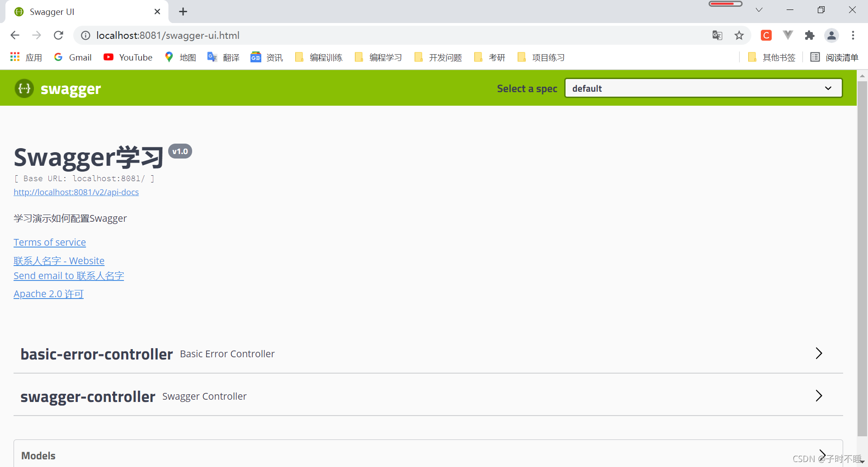The width and height of the screenshot is (868, 467).
Task: Open the apps grid bookmark
Action: 26,57
